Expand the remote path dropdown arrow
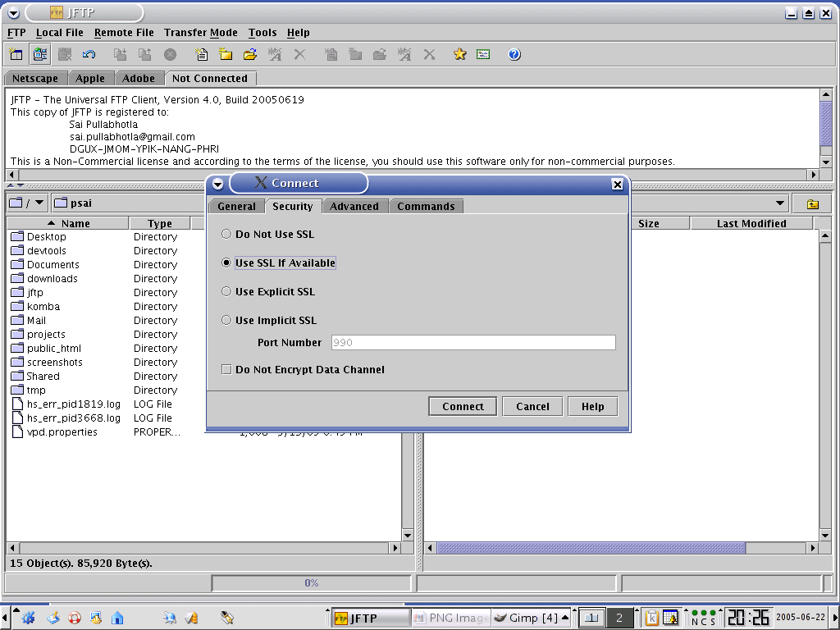This screenshot has height=630, width=840. click(x=780, y=203)
